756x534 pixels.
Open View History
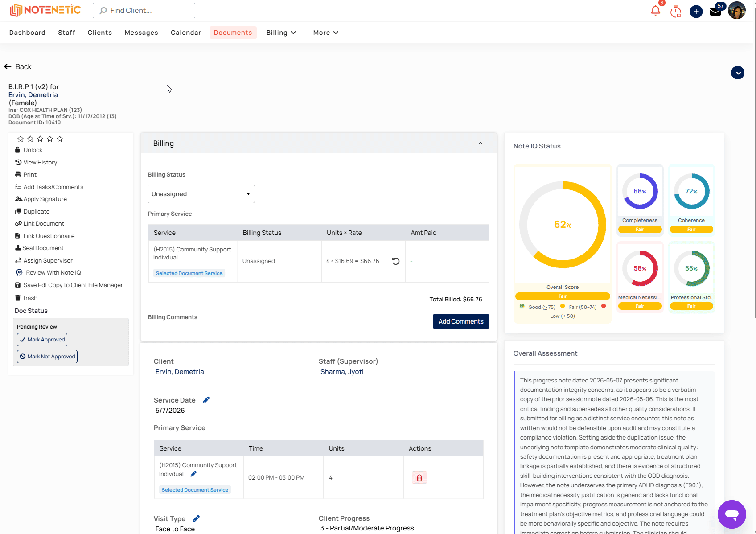36,163
